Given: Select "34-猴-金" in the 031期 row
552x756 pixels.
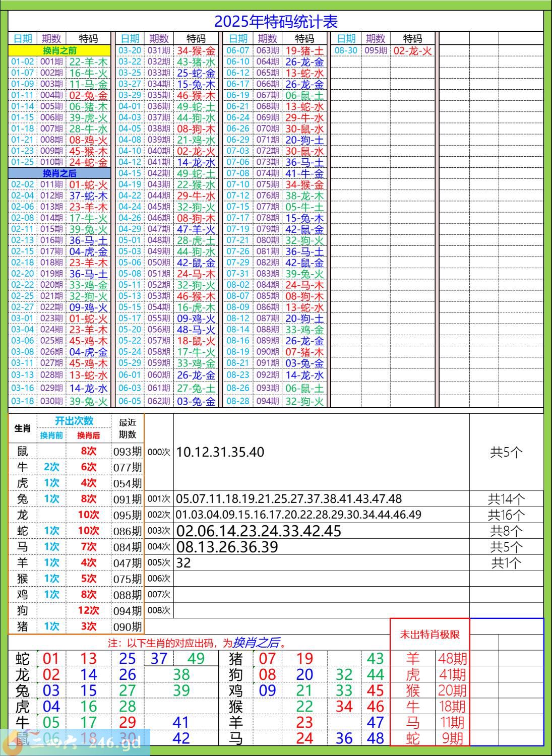Looking at the screenshot, I should (x=196, y=51).
